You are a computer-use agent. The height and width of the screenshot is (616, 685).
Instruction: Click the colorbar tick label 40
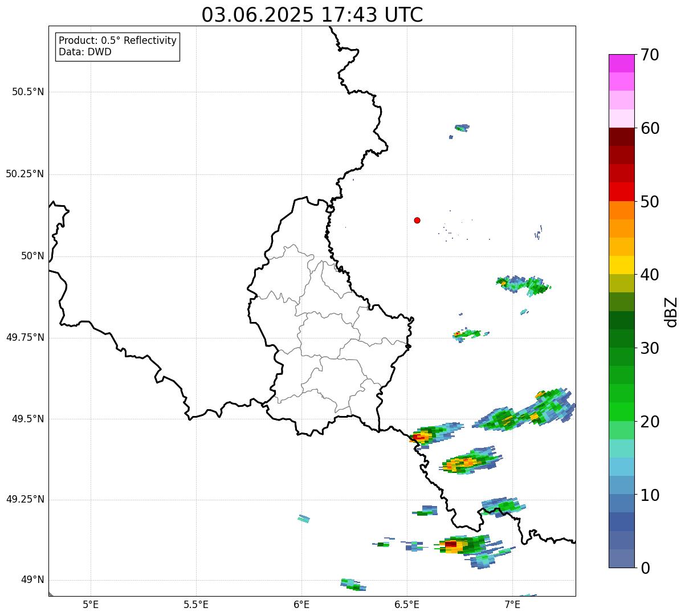(650, 275)
